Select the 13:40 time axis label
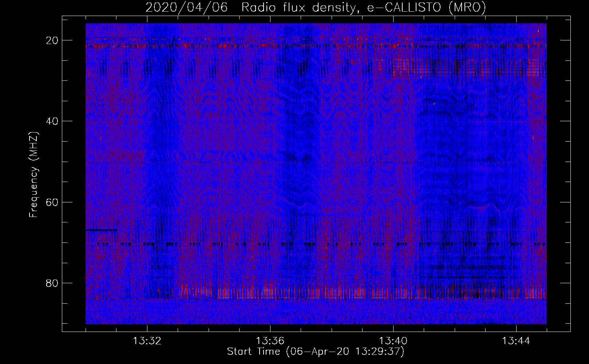This screenshot has height=364, width=589. click(x=393, y=341)
